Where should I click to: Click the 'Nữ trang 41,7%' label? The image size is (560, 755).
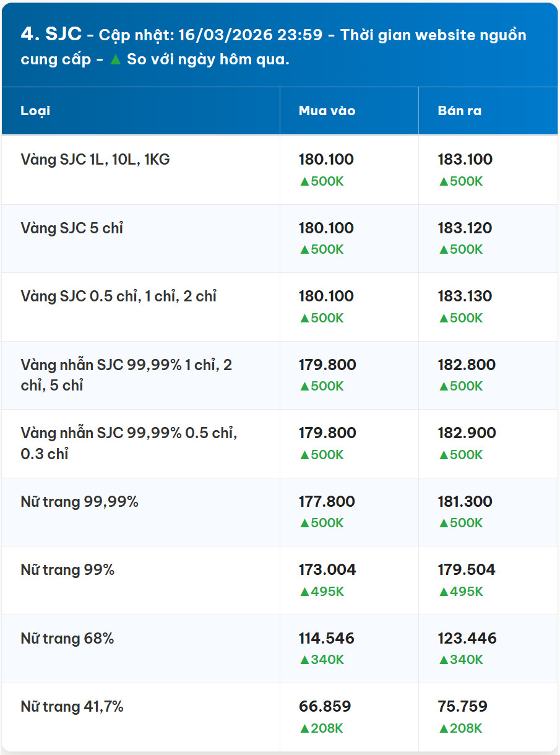pos(72,707)
